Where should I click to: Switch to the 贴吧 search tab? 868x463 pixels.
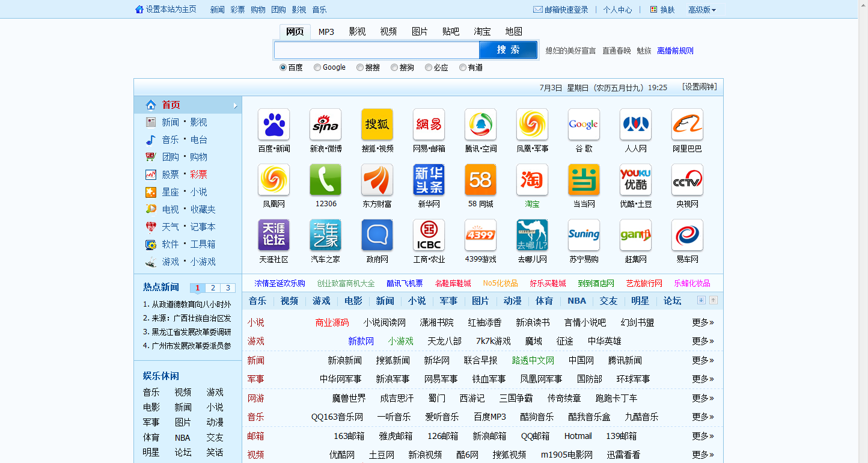pyautogui.click(x=451, y=32)
